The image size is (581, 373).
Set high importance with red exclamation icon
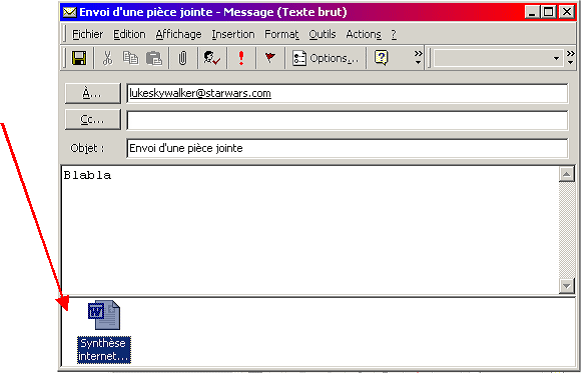pyautogui.click(x=241, y=58)
